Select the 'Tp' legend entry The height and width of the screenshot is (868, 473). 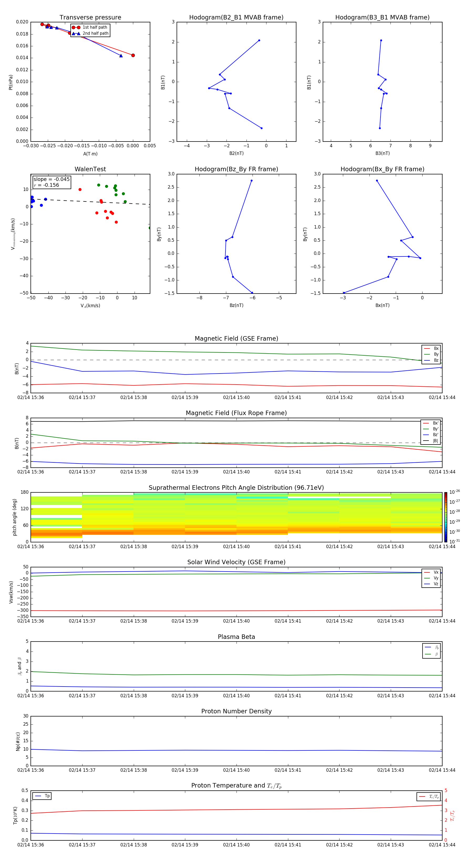click(x=42, y=796)
